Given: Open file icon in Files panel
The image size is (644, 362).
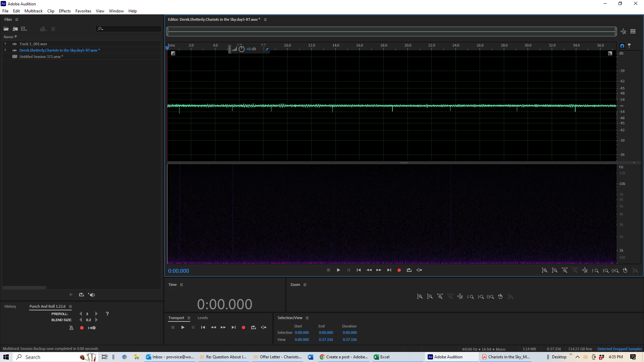Looking at the screenshot, I should pos(6,29).
